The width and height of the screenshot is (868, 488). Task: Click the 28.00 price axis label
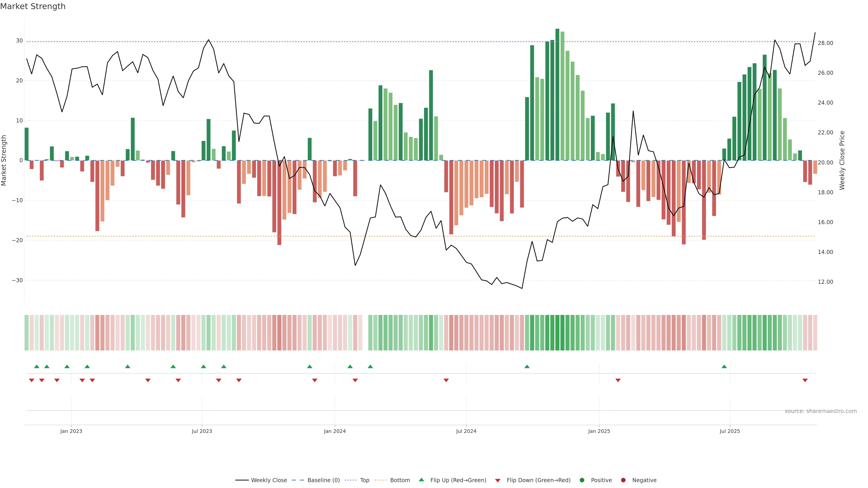825,43
